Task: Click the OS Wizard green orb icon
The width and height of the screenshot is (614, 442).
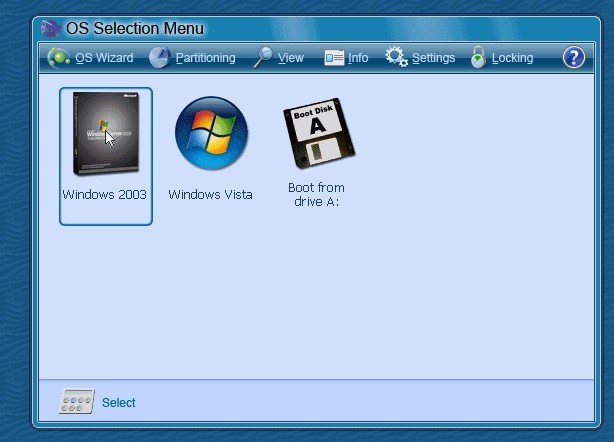Action: point(59,58)
